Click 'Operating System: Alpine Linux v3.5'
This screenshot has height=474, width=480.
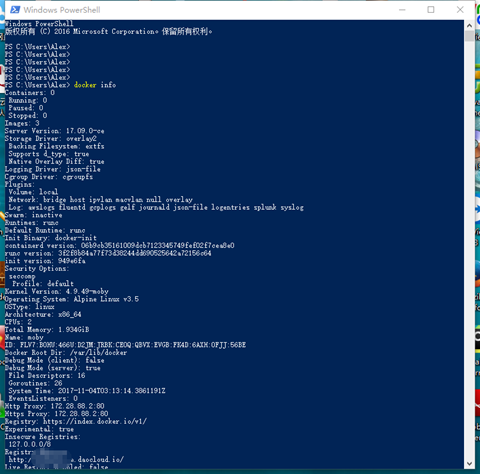pyautogui.click(x=72, y=299)
